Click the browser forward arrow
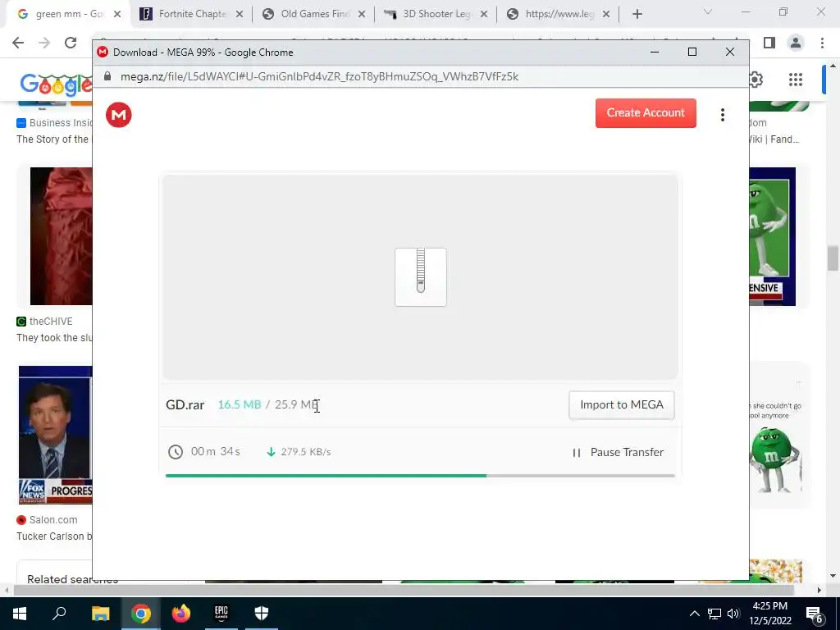Viewport: 840px width, 630px height. pyautogui.click(x=44, y=43)
